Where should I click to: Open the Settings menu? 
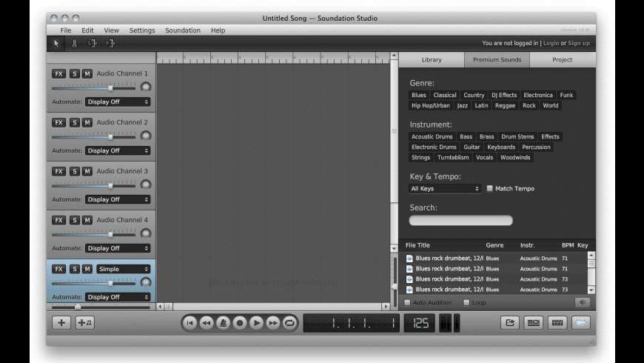[142, 30]
